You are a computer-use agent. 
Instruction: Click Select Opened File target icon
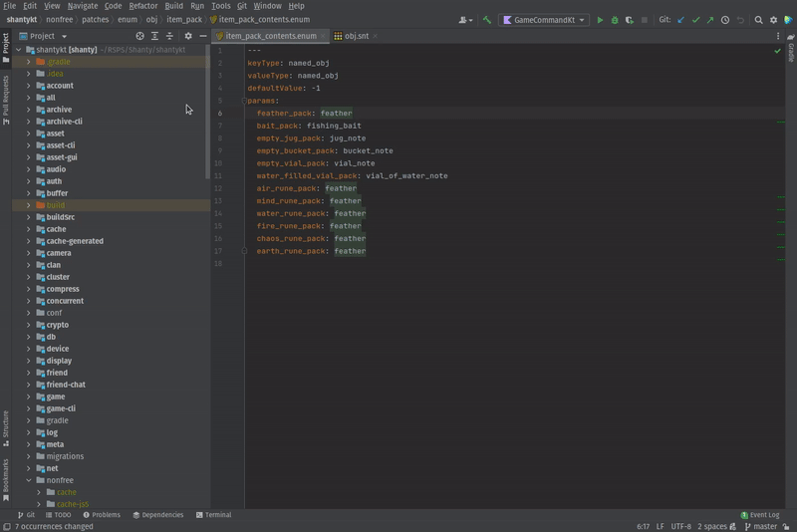pyautogui.click(x=139, y=36)
